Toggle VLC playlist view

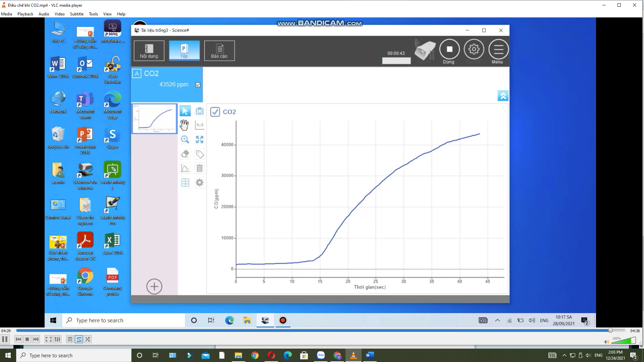[x=70, y=339]
